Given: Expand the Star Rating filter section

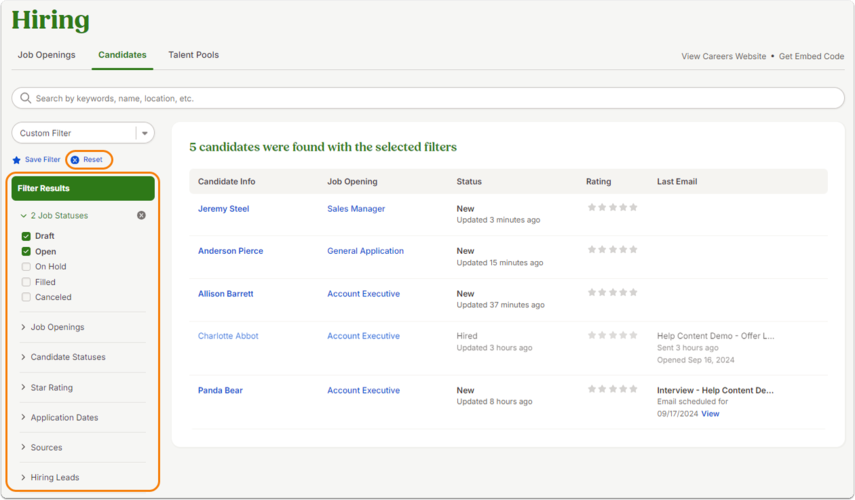Looking at the screenshot, I should [x=46, y=388].
